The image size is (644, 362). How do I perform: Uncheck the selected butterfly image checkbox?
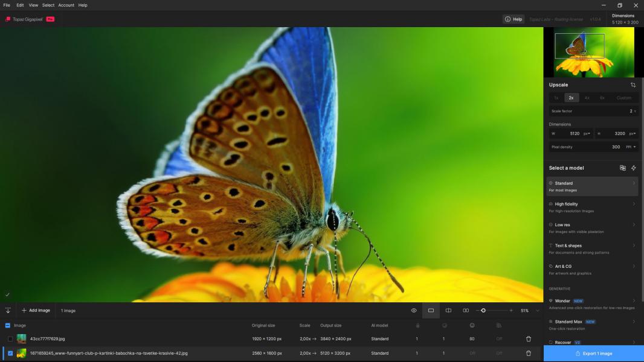click(x=10, y=354)
